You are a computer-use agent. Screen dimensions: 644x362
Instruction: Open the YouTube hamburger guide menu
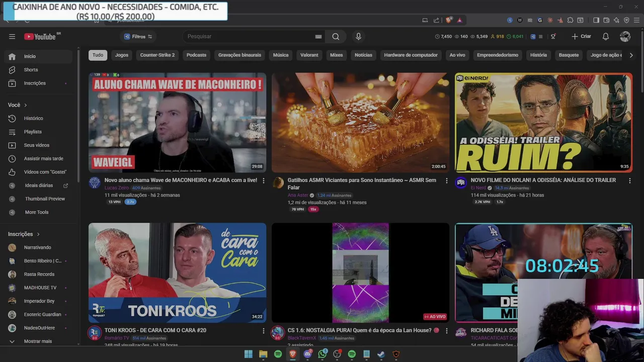point(12,36)
